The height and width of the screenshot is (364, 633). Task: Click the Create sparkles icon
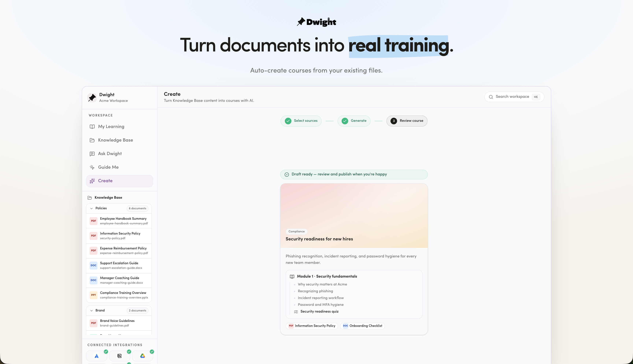[92, 181]
